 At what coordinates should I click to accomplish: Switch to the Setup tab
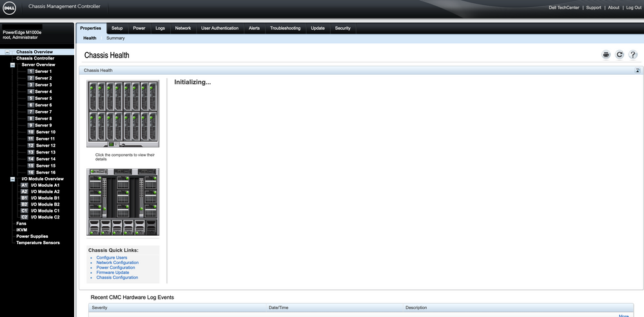pos(117,28)
